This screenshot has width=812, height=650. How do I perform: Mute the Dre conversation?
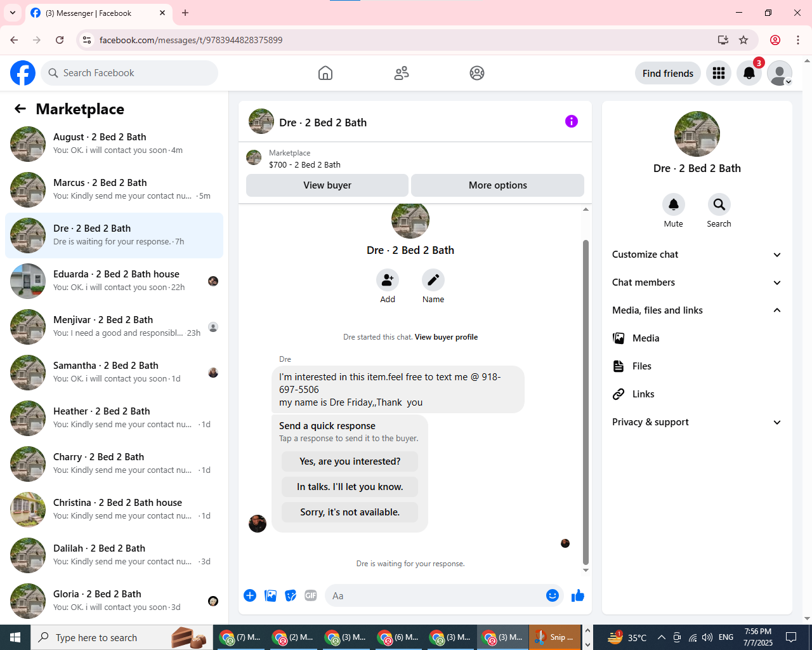pos(674,204)
